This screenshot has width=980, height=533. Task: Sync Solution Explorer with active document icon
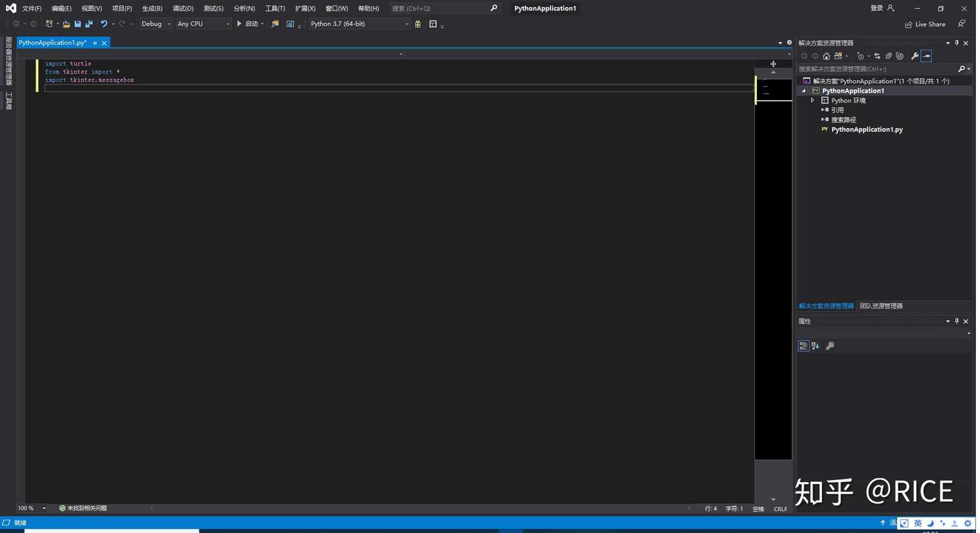877,56
